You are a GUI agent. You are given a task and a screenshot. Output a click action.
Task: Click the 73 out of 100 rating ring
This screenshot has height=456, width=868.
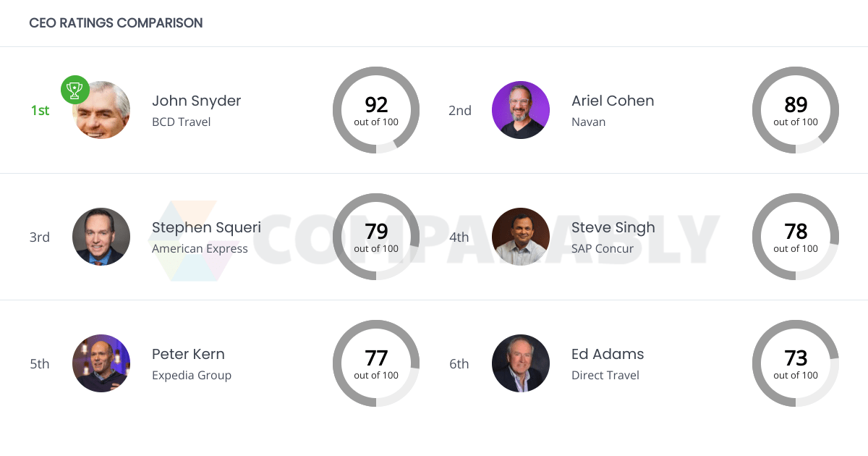(x=796, y=363)
